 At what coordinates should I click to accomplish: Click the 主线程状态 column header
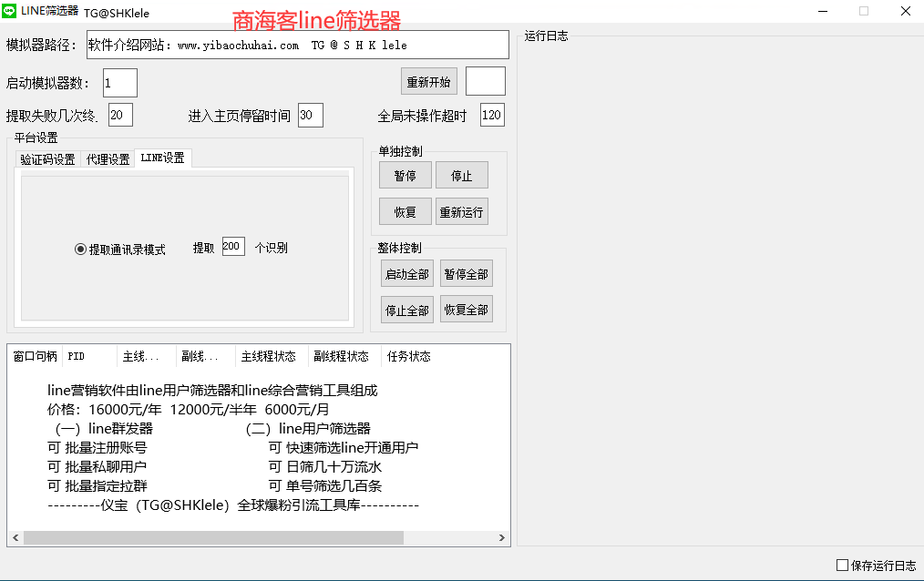(271, 356)
